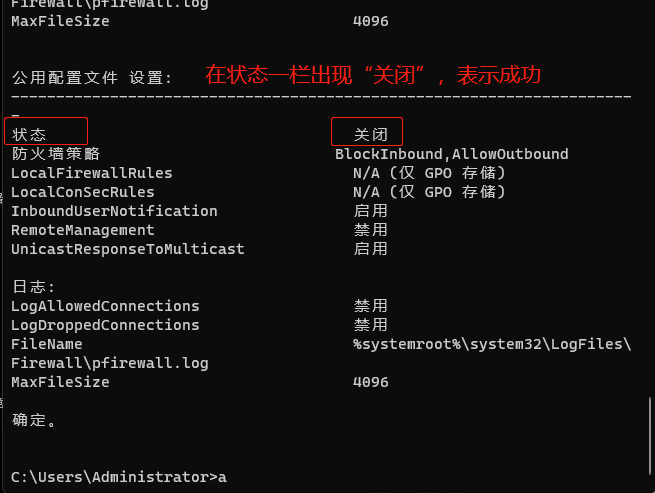This screenshot has width=655, height=493.
Task: Select the 公用配置文件 设置 heading
Action: [92, 77]
